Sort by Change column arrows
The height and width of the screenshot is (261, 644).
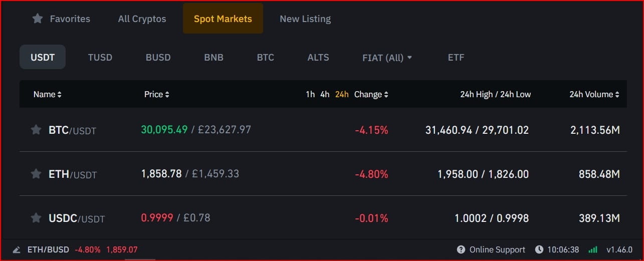(x=386, y=94)
